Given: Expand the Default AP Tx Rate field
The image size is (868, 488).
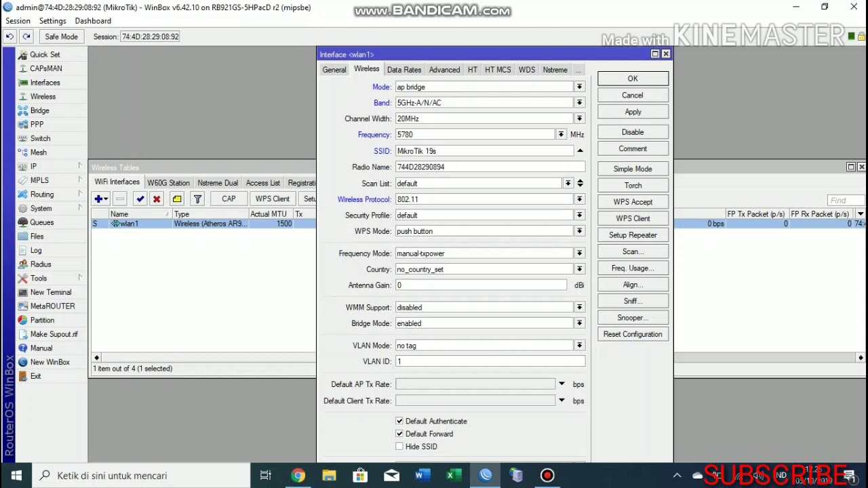Looking at the screenshot, I should point(561,384).
